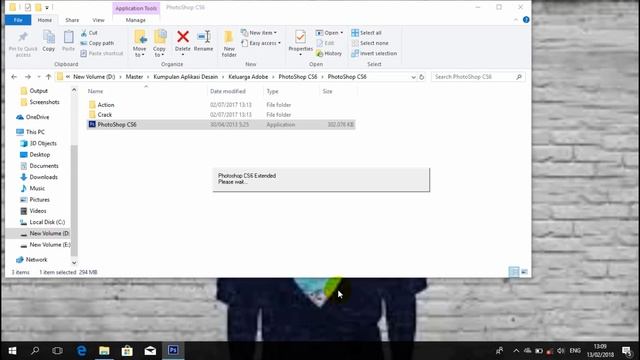Click Keluarga Adobe in breadcrumb path

[248, 77]
